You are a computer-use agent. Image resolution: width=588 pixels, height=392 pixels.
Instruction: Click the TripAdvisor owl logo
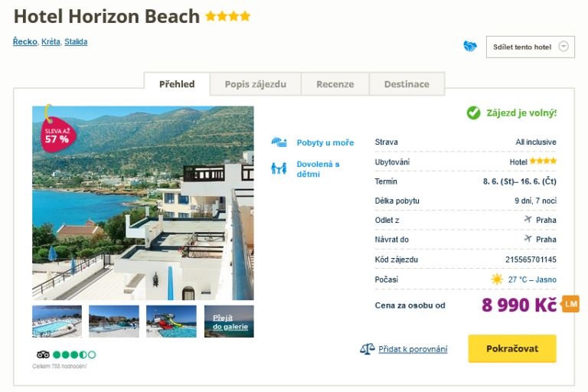tap(43, 354)
